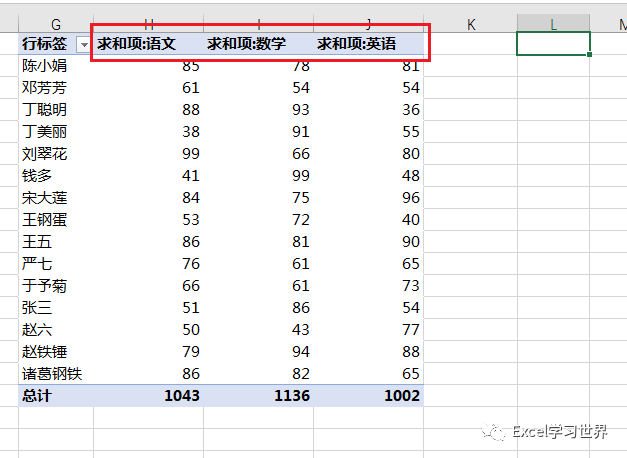
Task: Select the name cell 赵铁锤
Action: coord(56,352)
